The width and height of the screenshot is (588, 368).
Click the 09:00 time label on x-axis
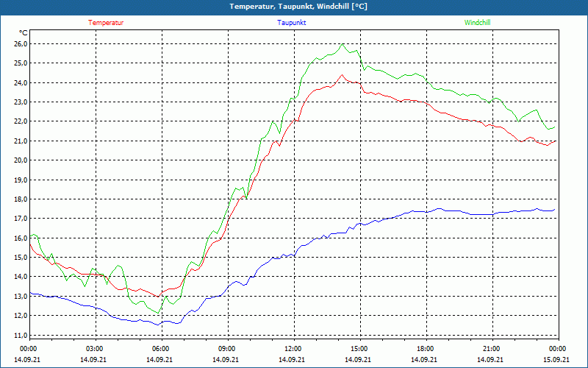(x=226, y=349)
